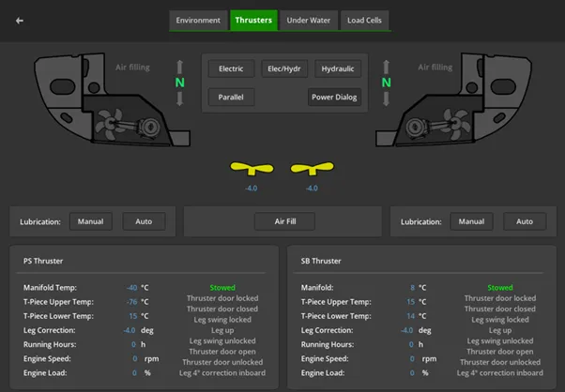The image size is (565, 392).
Task: Click the up arrow left of Electric
Action: 180,67
